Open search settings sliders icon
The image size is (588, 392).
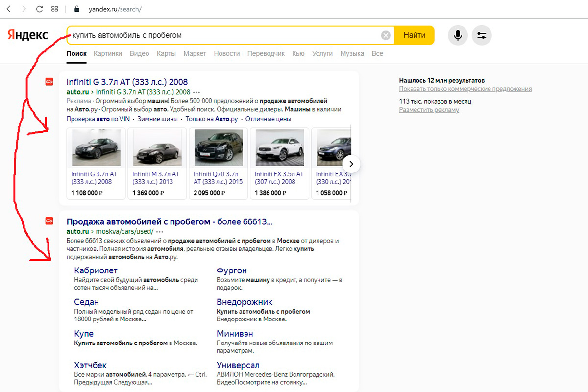482,35
